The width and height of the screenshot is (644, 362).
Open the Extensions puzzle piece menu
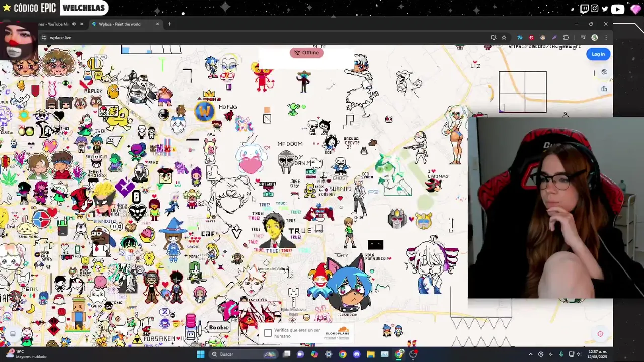pos(566,38)
